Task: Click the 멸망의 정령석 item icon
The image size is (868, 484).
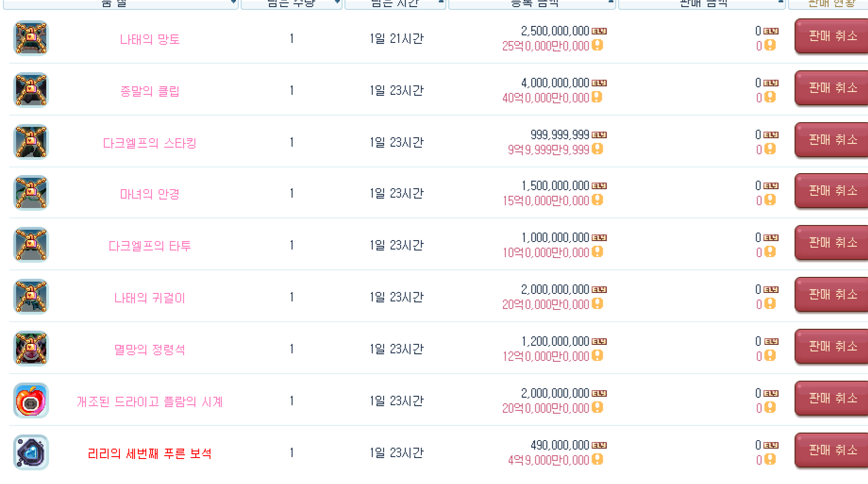Action: pos(31,348)
